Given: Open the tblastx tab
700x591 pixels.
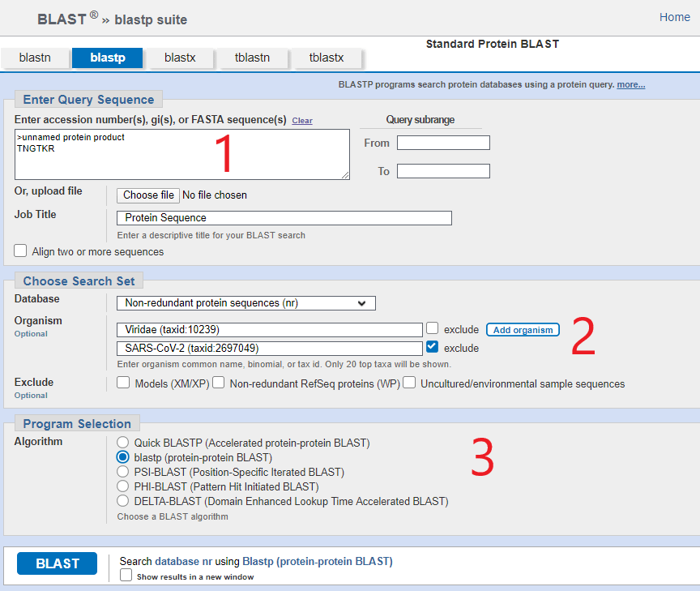Looking at the screenshot, I should 327,58.
